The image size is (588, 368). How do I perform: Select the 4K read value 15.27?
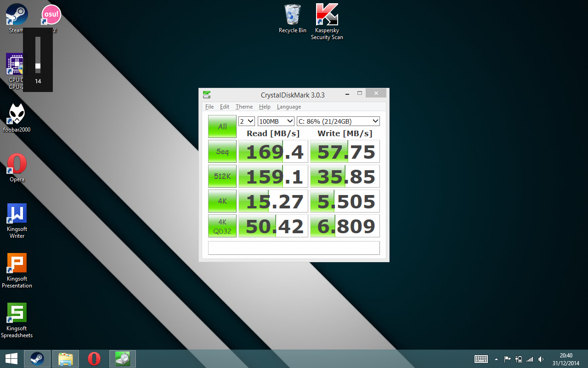pyautogui.click(x=273, y=201)
